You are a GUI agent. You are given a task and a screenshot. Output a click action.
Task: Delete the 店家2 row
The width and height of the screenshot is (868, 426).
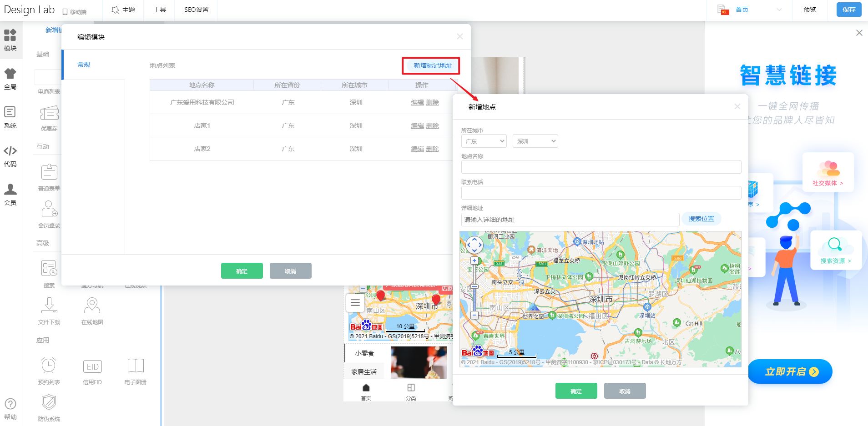click(x=433, y=149)
